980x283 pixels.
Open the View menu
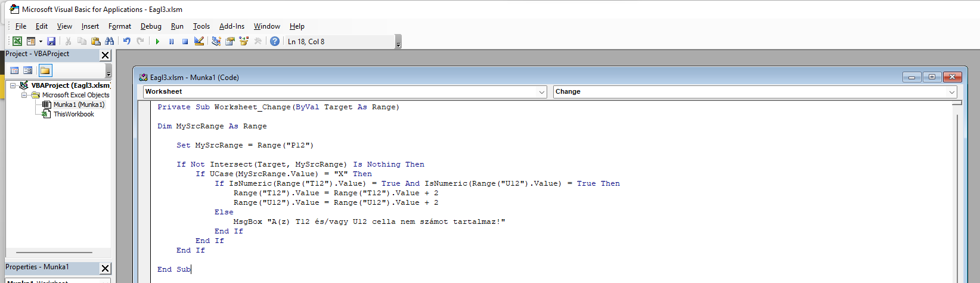(64, 26)
